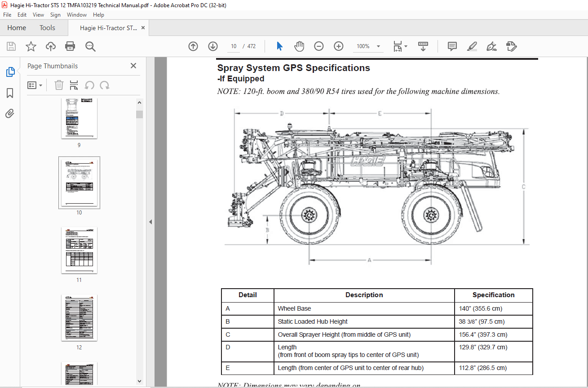Screen dimensions: 588x388
Task: Open the Find text magnifier
Action: [90, 46]
